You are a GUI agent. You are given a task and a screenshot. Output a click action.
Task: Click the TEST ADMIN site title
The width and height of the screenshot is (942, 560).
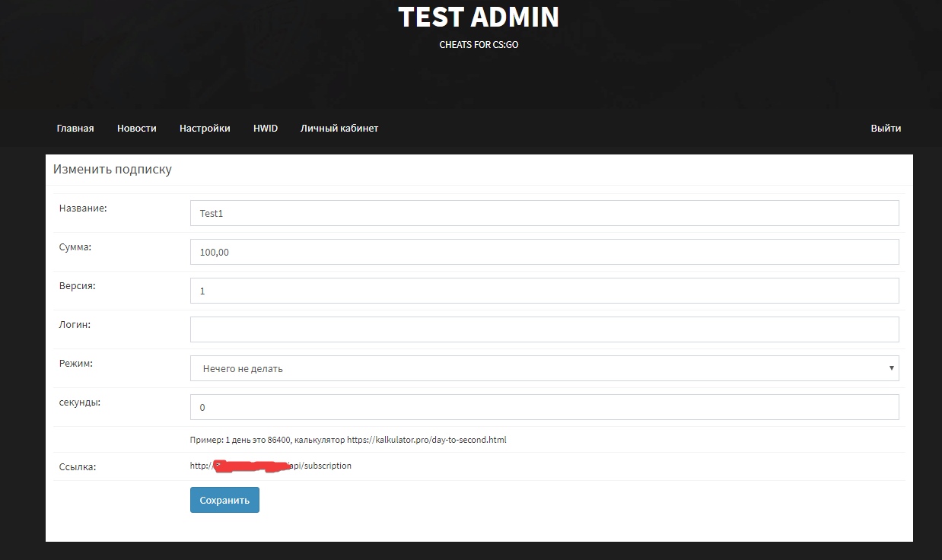(x=479, y=17)
